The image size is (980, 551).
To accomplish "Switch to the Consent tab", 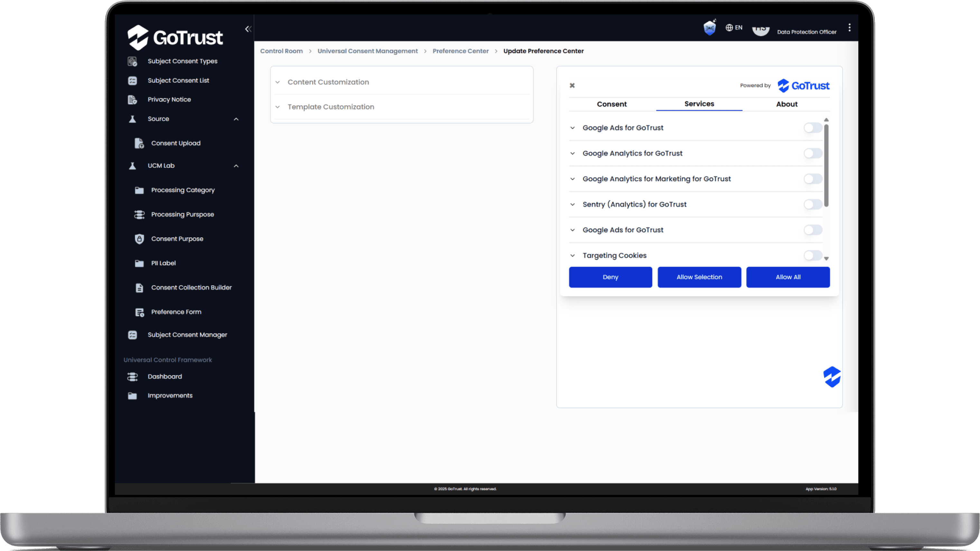I will pos(611,104).
